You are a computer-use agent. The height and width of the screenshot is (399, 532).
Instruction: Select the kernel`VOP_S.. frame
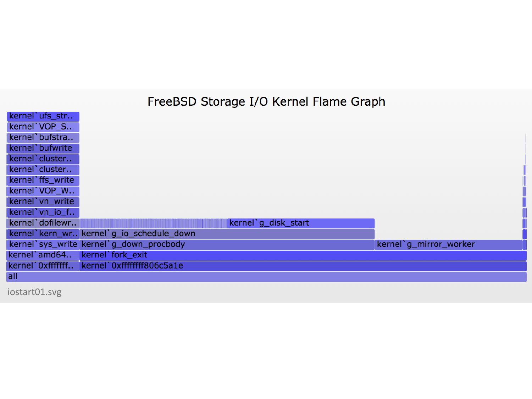click(43, 127)
